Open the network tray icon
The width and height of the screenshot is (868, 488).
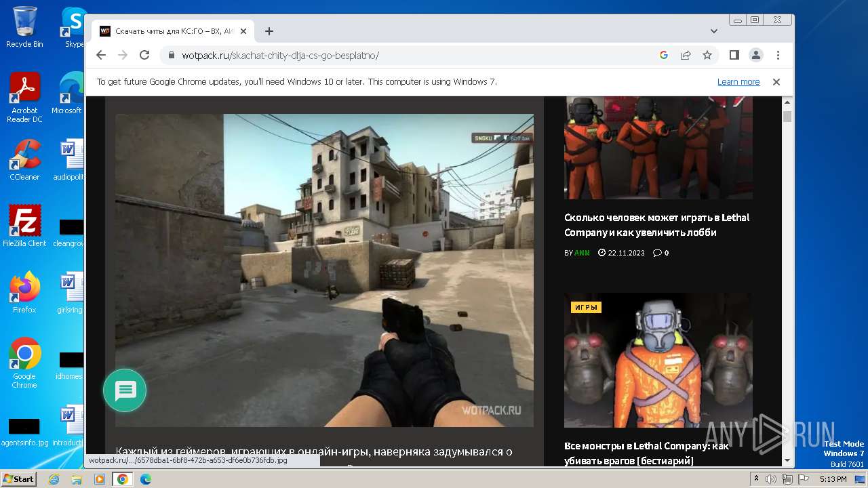[x=787, y=479]
